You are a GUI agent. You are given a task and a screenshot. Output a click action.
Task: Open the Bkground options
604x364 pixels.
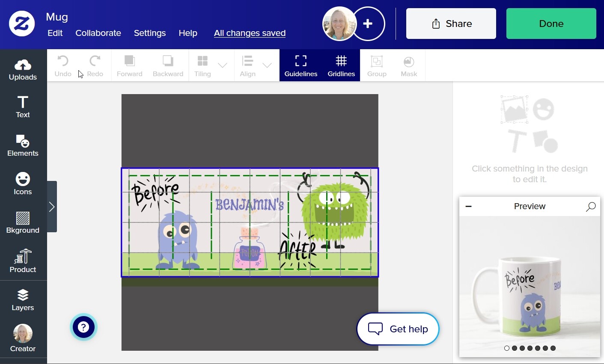[23, 222]
